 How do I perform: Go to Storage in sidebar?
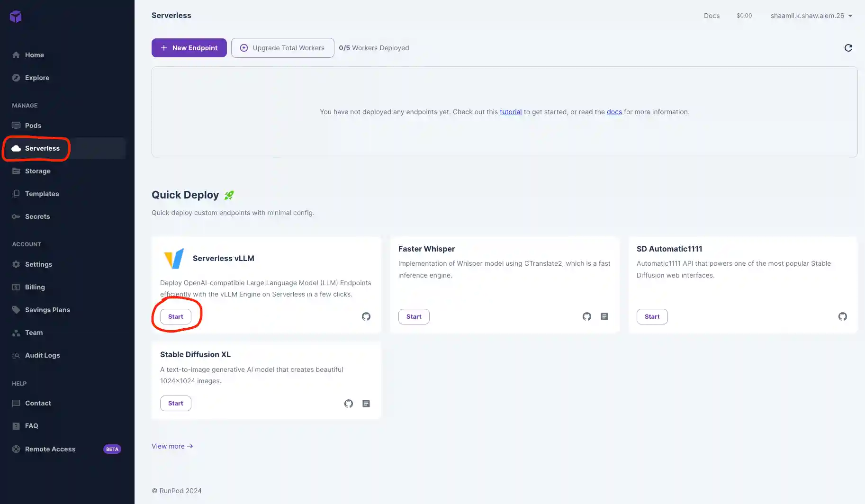(x=37, y=171)
